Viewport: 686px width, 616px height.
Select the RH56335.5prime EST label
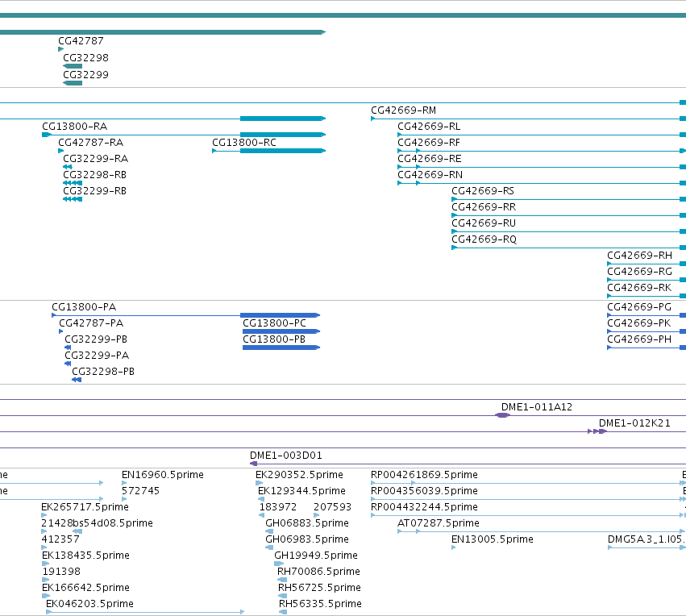click(320, 604)
